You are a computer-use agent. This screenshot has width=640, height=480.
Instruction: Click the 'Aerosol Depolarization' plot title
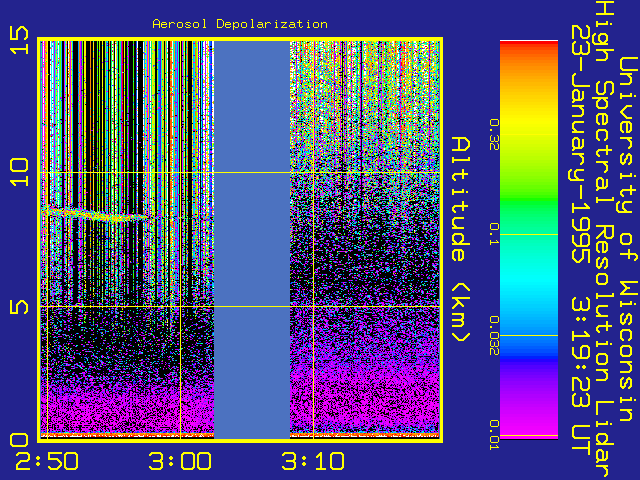240,24
